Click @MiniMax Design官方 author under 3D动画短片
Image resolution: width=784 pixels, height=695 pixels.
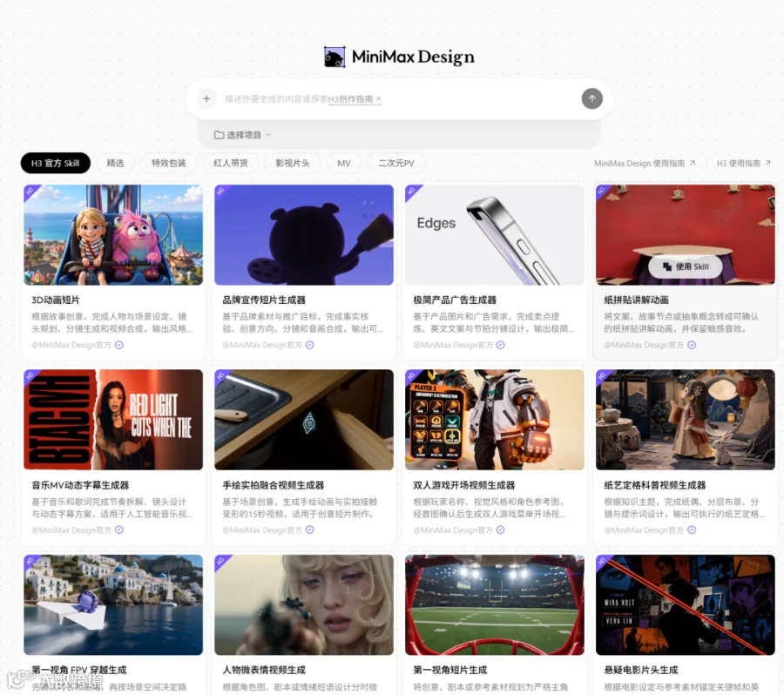tap(71, 345)
